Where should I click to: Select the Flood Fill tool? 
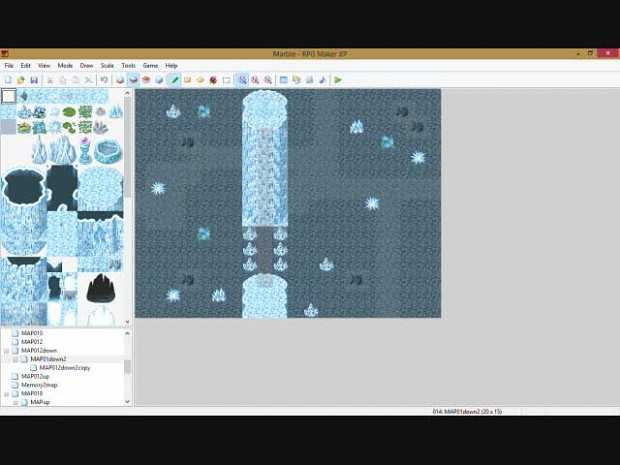(214, 80)
